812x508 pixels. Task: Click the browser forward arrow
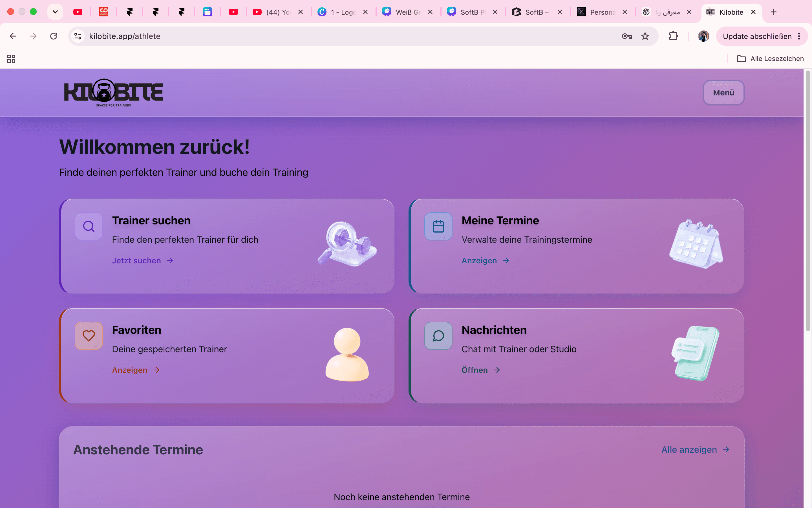point(33,36)
